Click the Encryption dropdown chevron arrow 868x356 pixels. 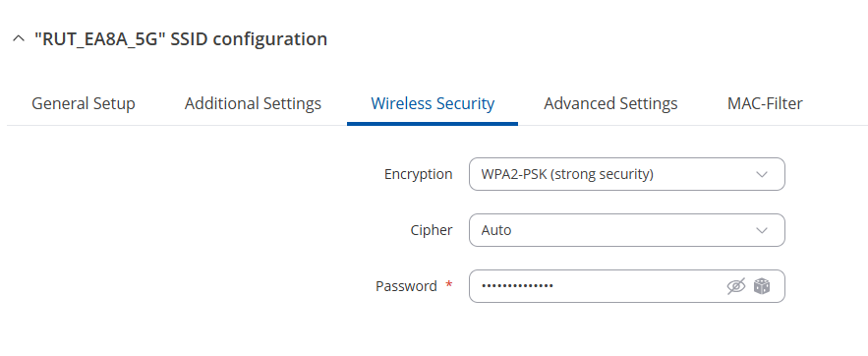(x=762, y=174)
